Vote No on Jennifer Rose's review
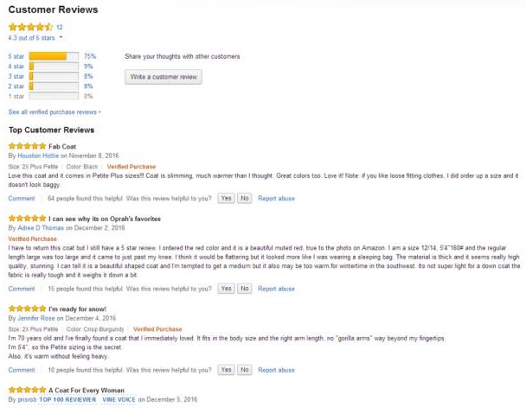This screenshot has width=526, height=420. click(x=245, y=370)
